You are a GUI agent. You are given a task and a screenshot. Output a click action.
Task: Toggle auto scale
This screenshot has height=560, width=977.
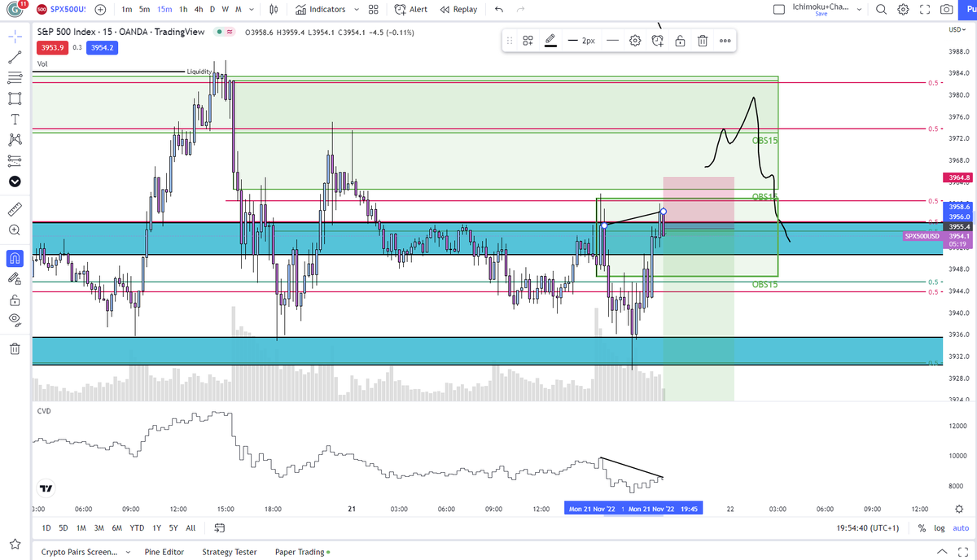pyautogui.click(x=959, y=528)
